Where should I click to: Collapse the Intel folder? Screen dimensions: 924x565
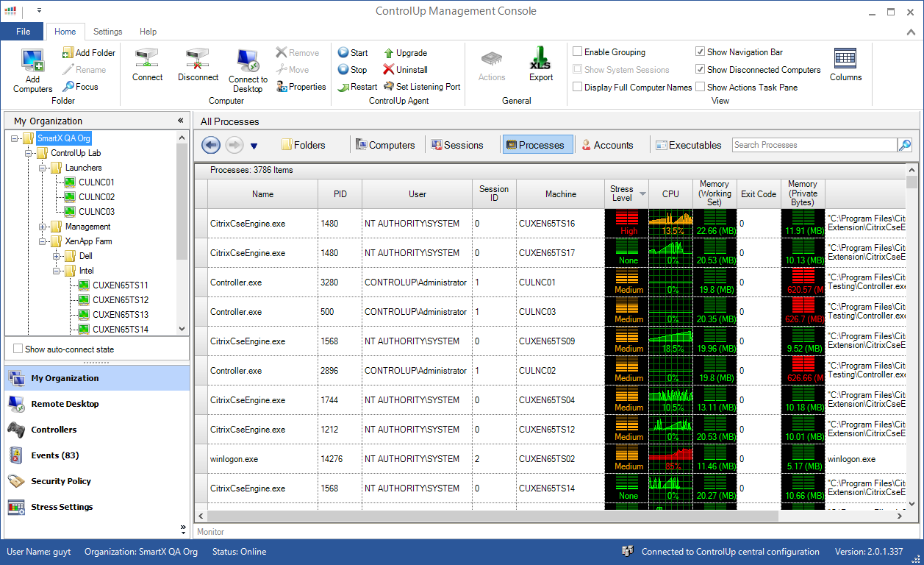point(57,271)
